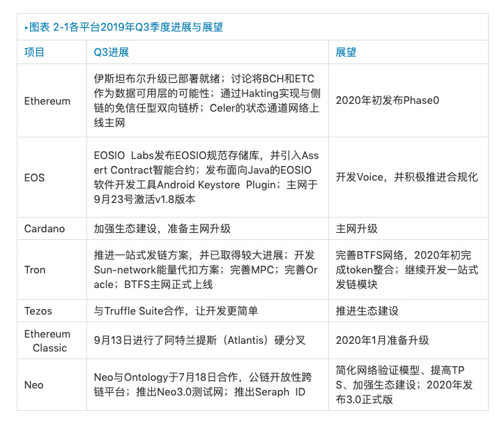Click the small triangle marker before 图表 2-1
Viewport: 504px width, 422px height.
point(26,28)
